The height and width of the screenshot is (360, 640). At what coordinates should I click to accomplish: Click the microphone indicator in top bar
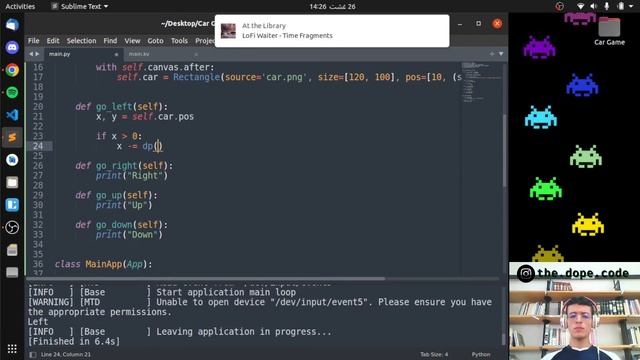607,6
